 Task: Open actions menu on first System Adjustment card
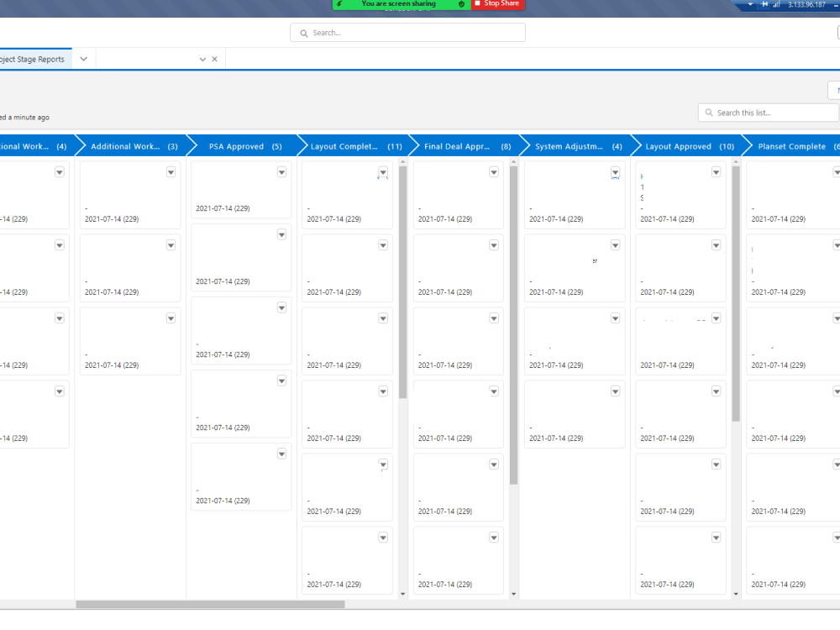click(x=616, y=172)
